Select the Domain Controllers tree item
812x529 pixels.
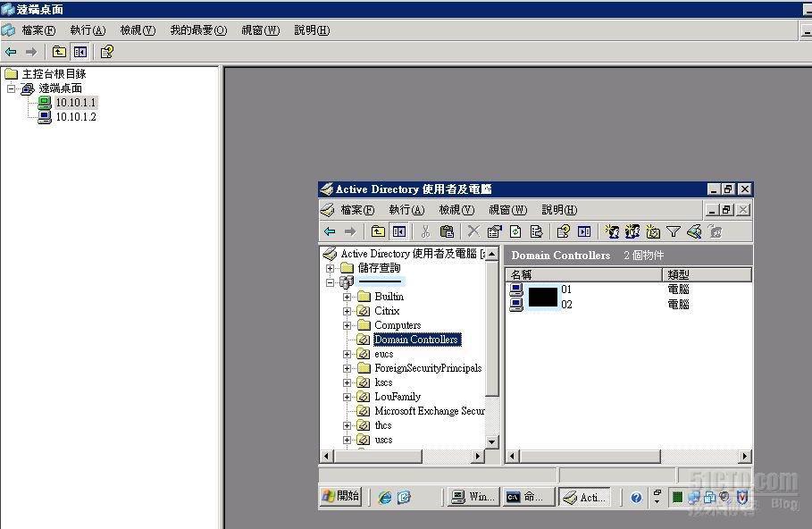coord(416,340)
